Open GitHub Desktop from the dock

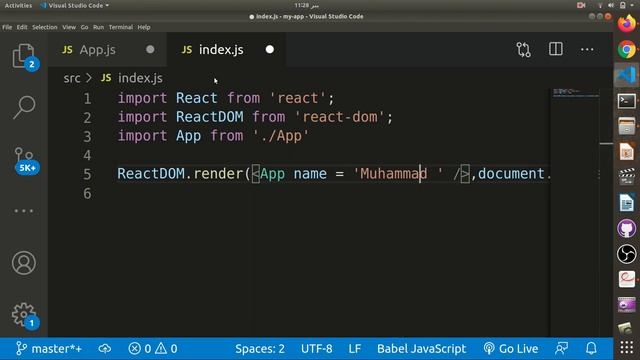627,228
